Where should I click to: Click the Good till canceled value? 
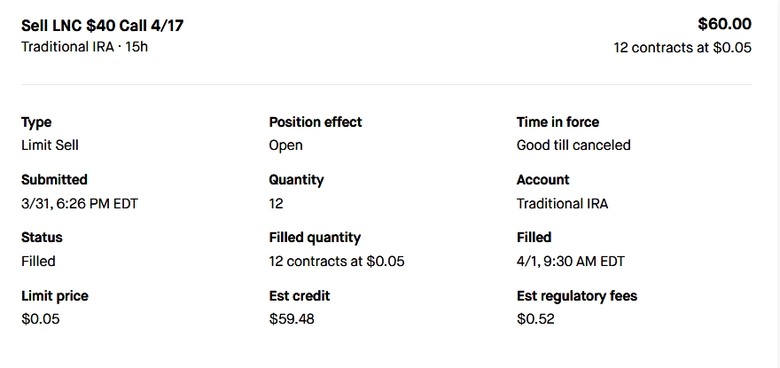coord(574,145)
